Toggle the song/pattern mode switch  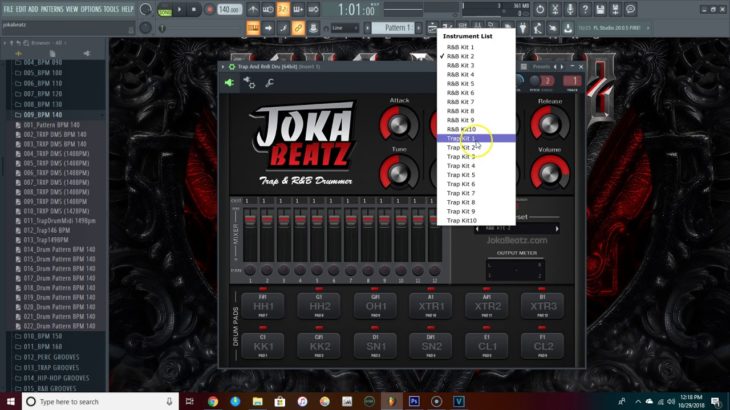tap(164, 9)
